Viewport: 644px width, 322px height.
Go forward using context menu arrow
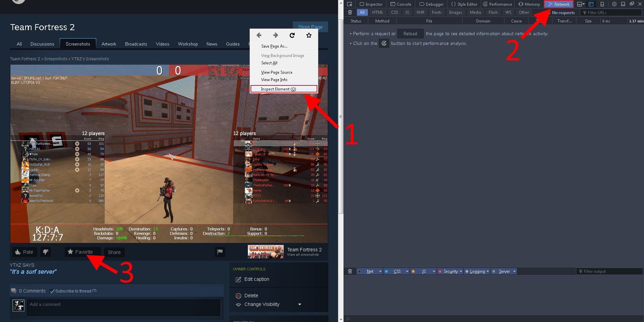pyautogui.click(x=275, y=35)
